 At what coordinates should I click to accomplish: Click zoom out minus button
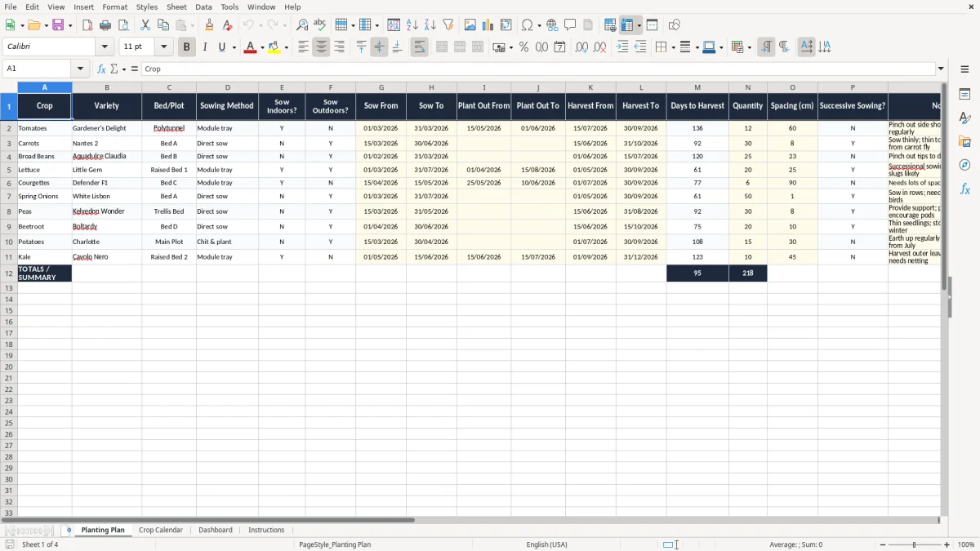click(x=883, y=544)
